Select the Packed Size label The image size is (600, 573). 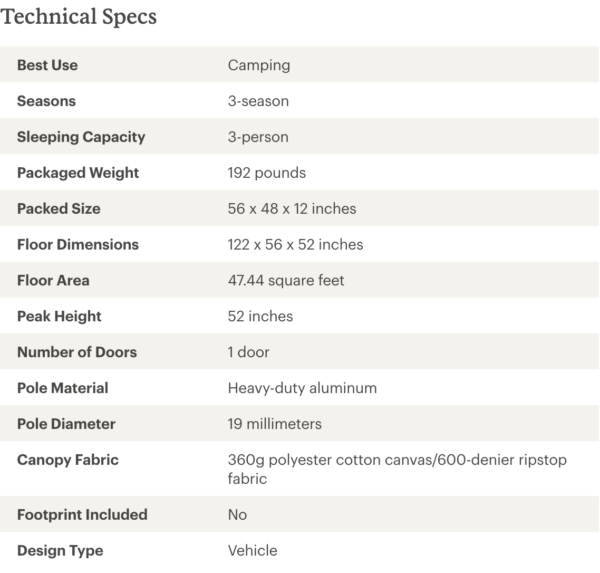click(59, 209)
